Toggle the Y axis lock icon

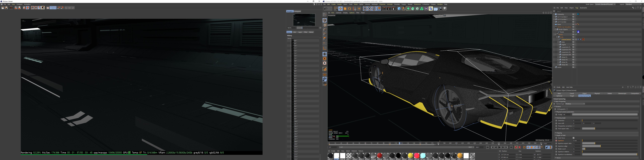[369, 8]
